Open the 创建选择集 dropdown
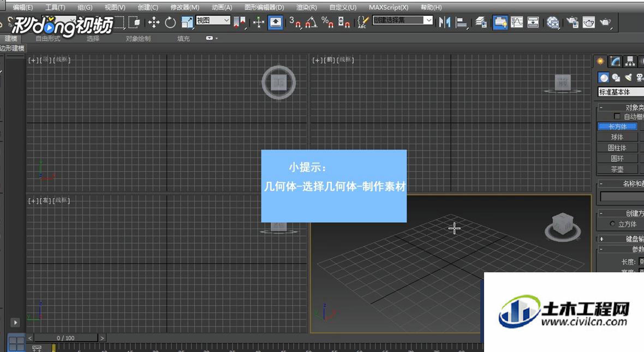 tap(403, 20)
